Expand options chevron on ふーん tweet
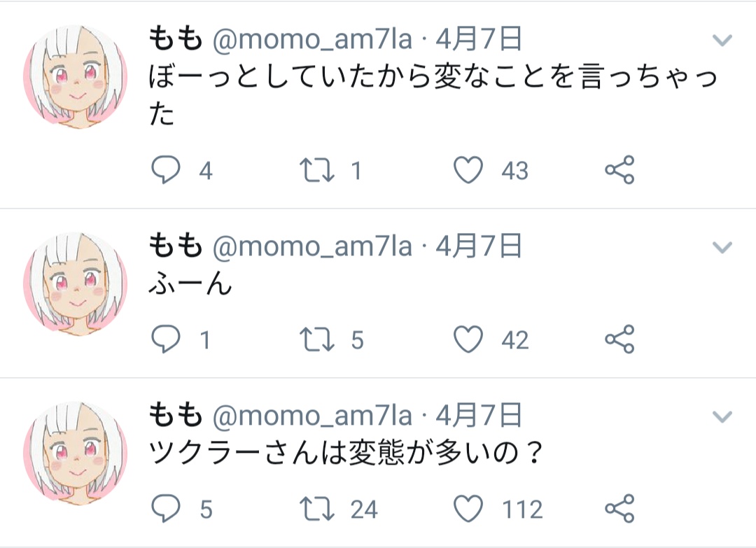The width and height of the screenshot is (756, 548). [722, 246]
